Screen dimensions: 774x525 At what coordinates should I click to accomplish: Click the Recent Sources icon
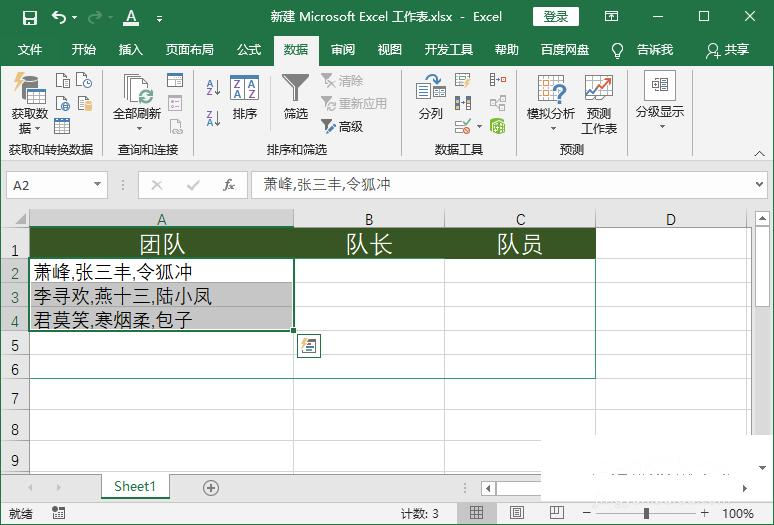84,80
